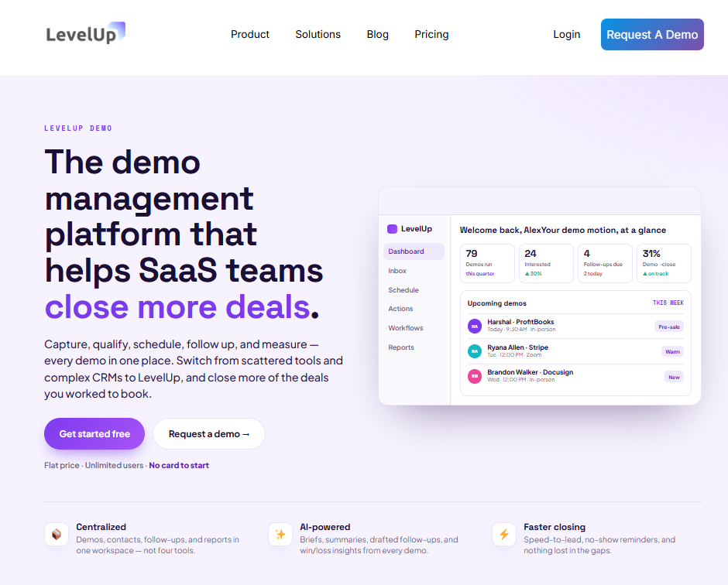Click the Centralized feature title
The height and width of the screenshot is (585, 728).
(101, 527)
